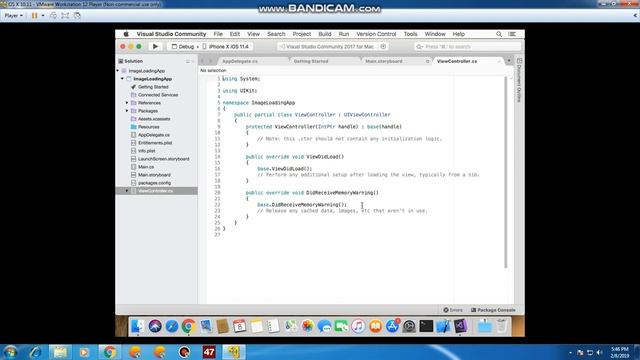Screen dimensions: 640x360
Task: Open Finder from the dock
Action: (138, 326)
